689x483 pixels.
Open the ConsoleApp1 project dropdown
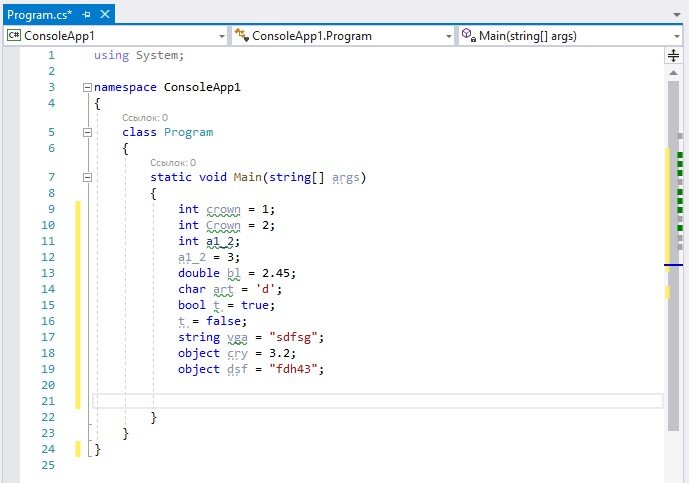pos(222,36)
